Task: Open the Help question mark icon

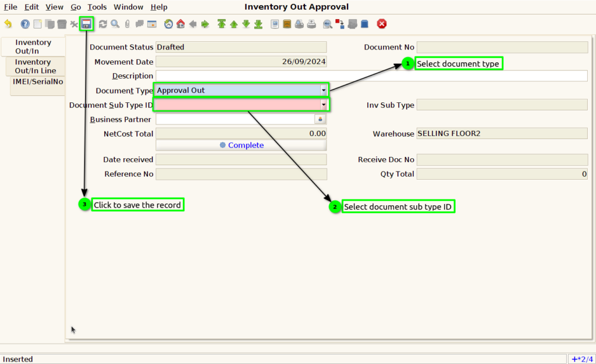Action: 25,24
